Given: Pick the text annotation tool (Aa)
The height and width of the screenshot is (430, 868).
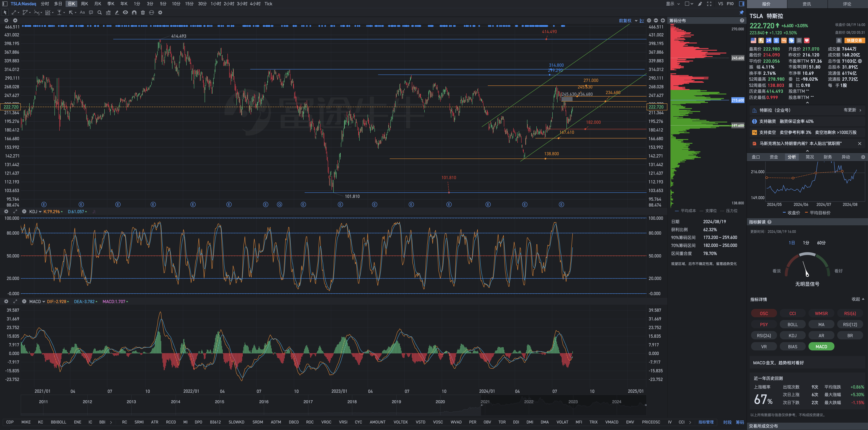Looking at the screenshot, I should tap(82, 12).
